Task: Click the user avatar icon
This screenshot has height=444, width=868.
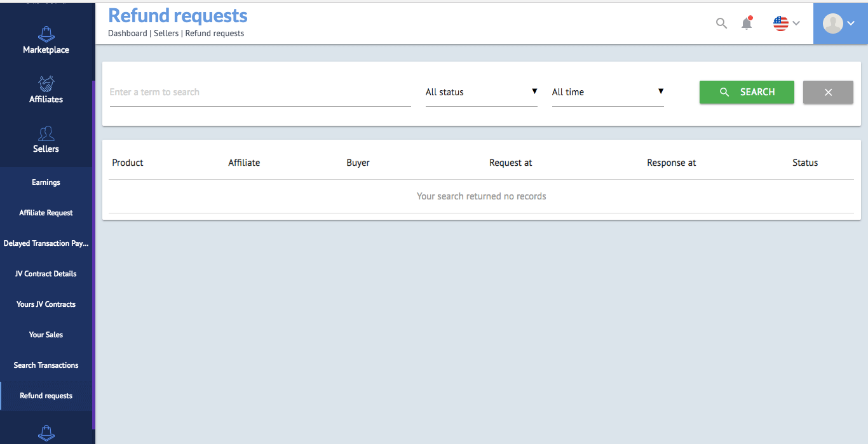Action: tap(832, 24)
